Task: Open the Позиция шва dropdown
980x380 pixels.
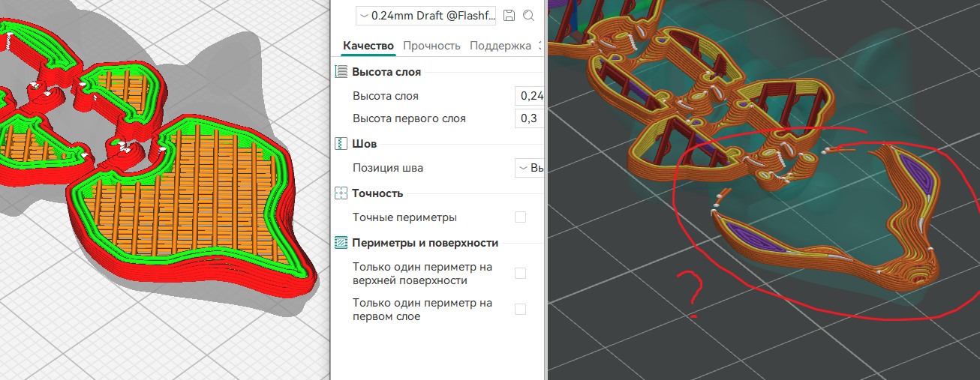Action: click(x=530, y=168)
